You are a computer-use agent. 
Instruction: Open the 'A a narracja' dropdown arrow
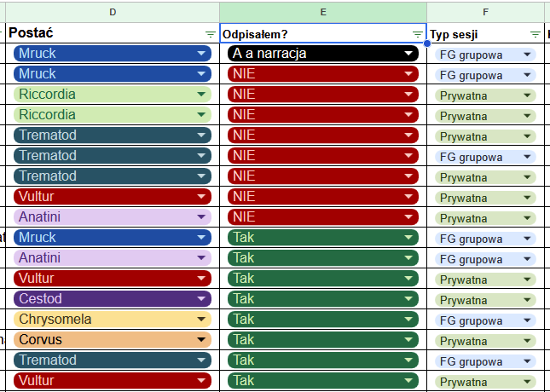point(409,54)
